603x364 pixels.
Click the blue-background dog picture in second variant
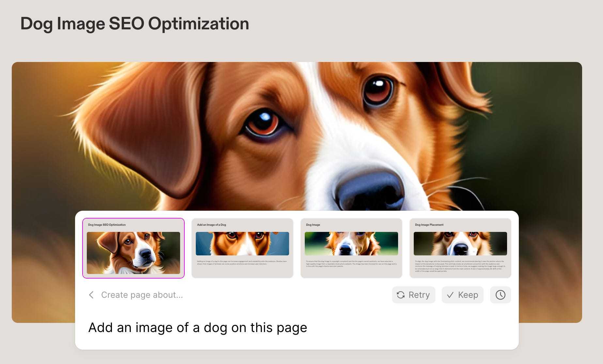click(242, 244)
